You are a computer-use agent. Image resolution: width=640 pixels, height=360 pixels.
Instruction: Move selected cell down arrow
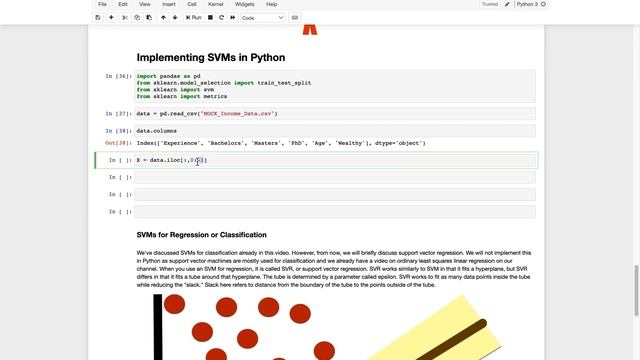click(175, 18)
